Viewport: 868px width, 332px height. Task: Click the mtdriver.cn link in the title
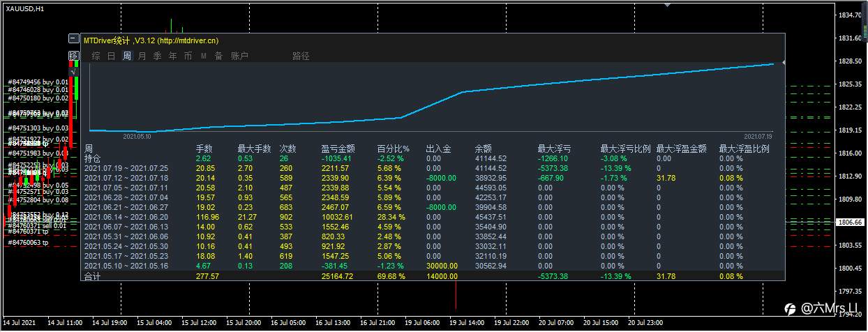click(188, 41)
